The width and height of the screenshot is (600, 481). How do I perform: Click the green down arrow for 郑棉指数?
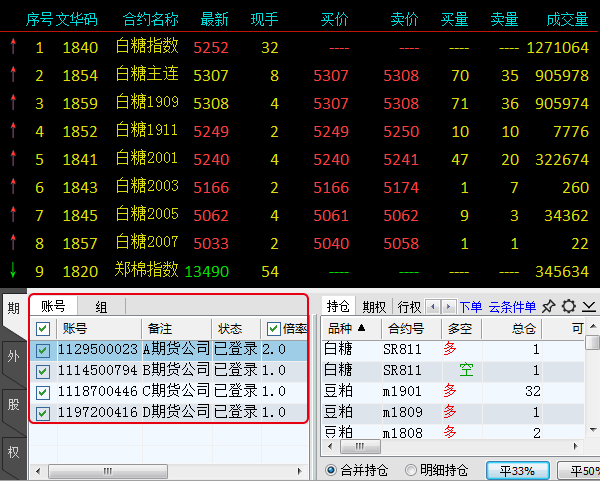click(x=13, y=271)
